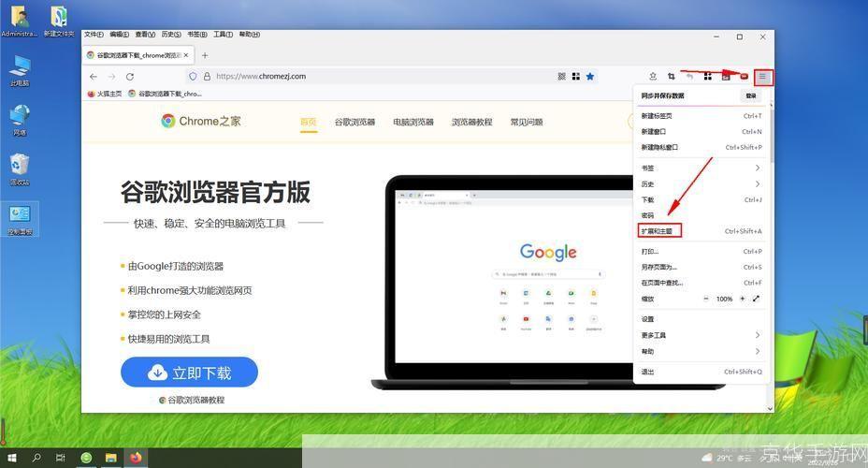868x468 pixels.
Task: Select the 回收站 recycle bin desktop icon
Action: point(20,169)
